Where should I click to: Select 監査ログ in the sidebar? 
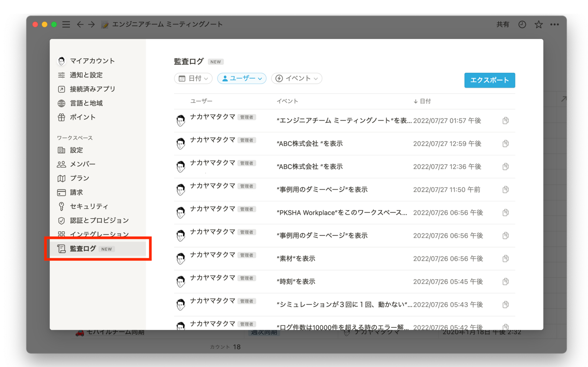(83, 249)
